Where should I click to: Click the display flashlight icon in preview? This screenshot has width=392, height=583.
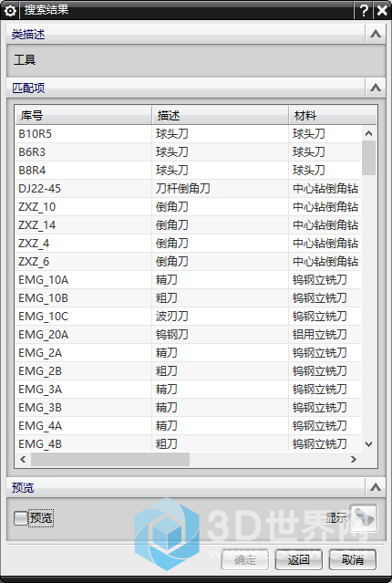coord(363,517)
